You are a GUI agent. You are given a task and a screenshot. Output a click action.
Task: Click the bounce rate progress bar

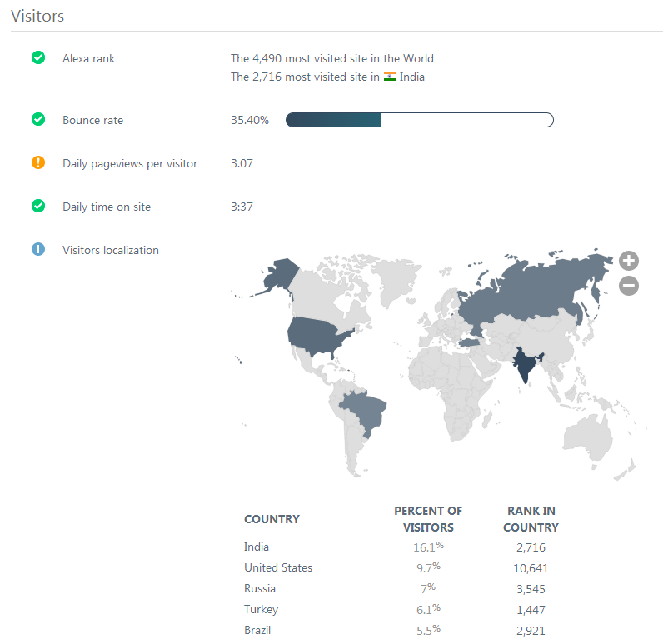(419, 120)
